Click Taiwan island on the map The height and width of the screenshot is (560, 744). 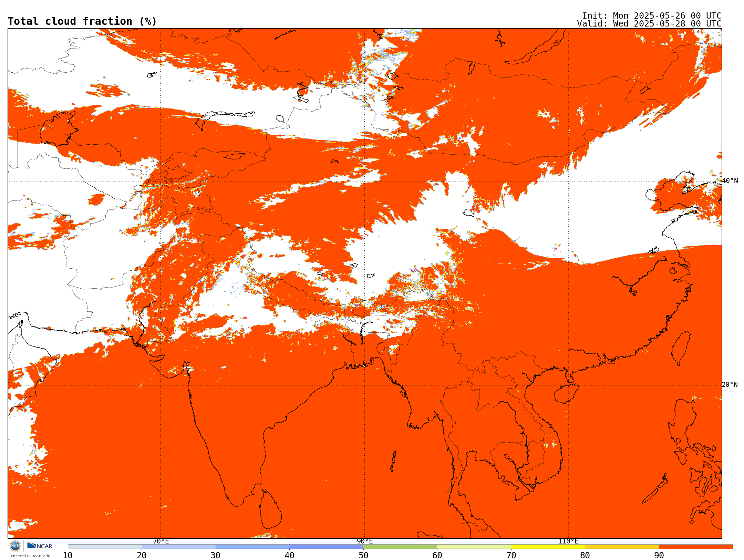(681, 348)
